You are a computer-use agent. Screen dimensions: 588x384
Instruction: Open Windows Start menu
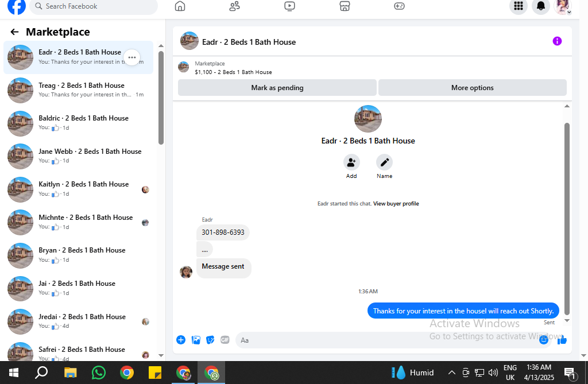14,373
